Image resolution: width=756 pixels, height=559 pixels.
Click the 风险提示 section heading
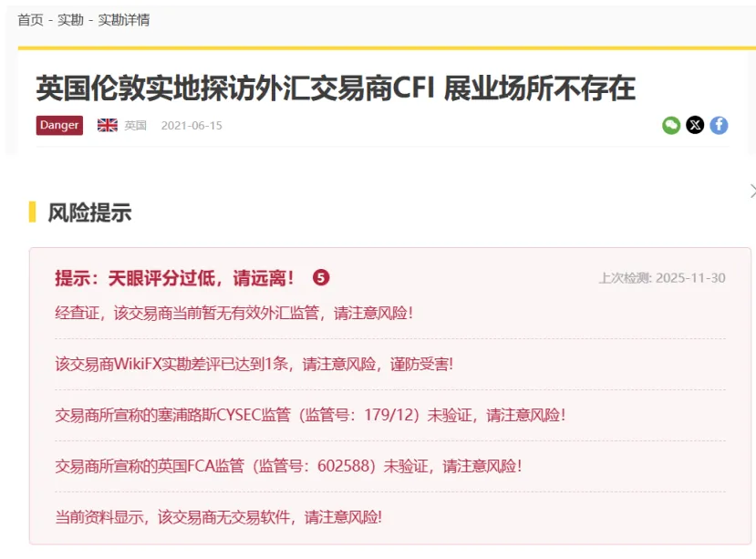coord(89,212)
